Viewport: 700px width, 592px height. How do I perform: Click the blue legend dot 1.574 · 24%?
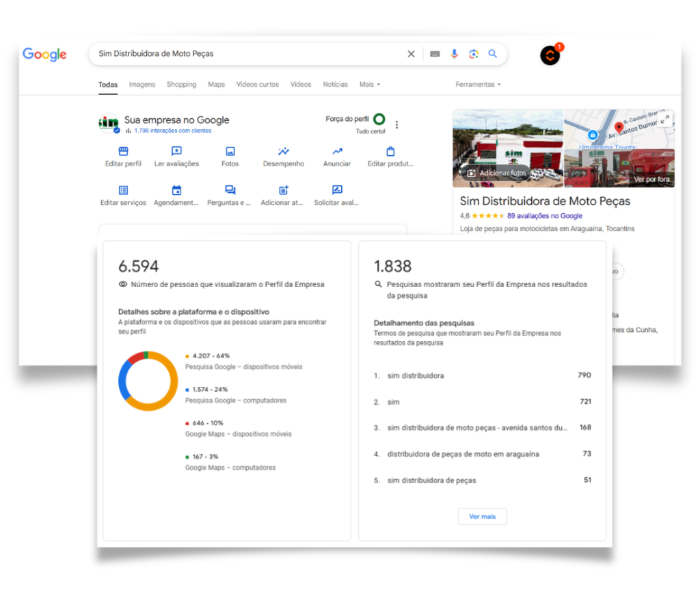click(187, 390)
